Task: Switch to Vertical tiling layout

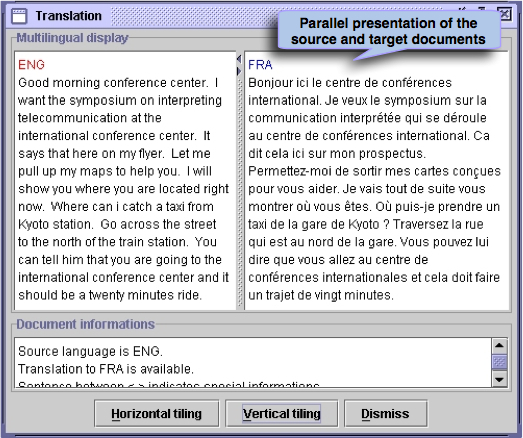Action: 282,414
